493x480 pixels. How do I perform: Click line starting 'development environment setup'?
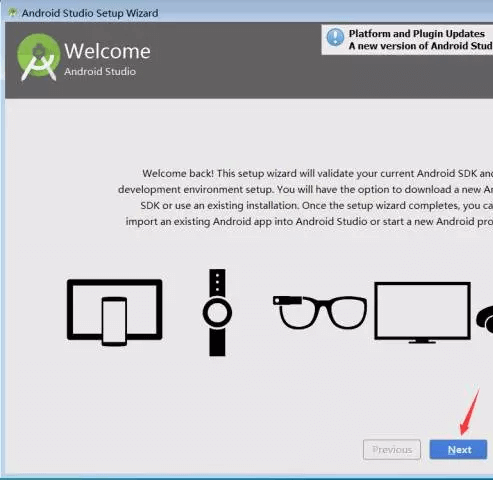[x=305, y=189]
